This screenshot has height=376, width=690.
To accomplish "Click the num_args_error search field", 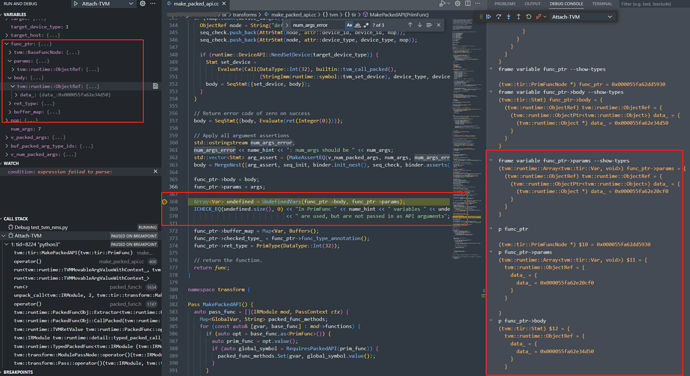I will [x=318, y=25].
